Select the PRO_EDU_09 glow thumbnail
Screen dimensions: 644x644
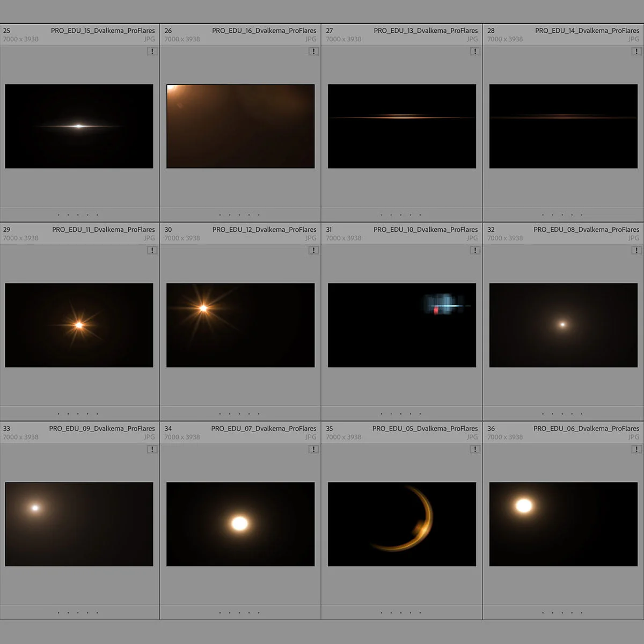pyautogui.click(x=79, y=524)
